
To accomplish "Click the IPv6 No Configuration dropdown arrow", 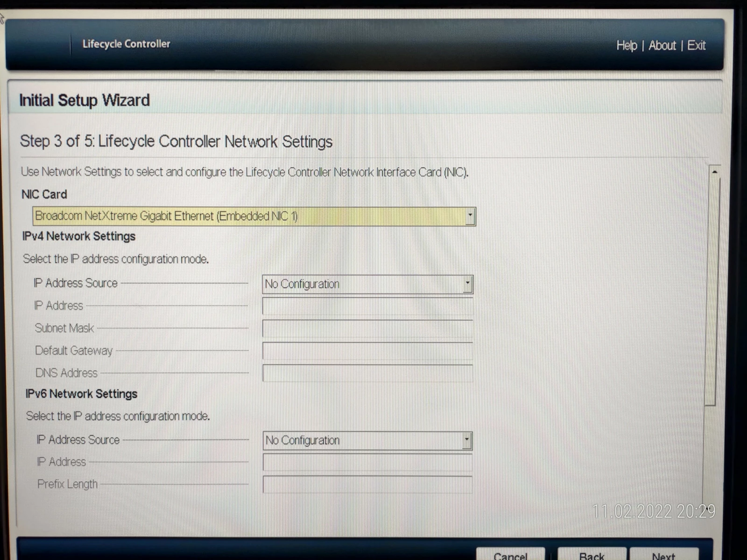I will click(x=467, y=441).
